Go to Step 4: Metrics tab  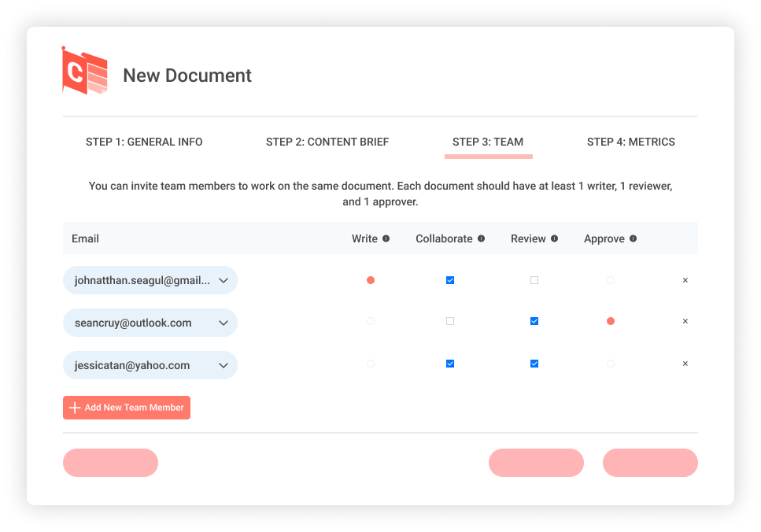click(630, 142)
